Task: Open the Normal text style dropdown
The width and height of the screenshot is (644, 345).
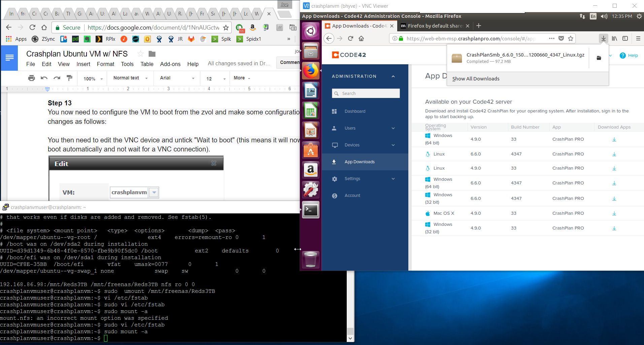Action: [131, 78]
